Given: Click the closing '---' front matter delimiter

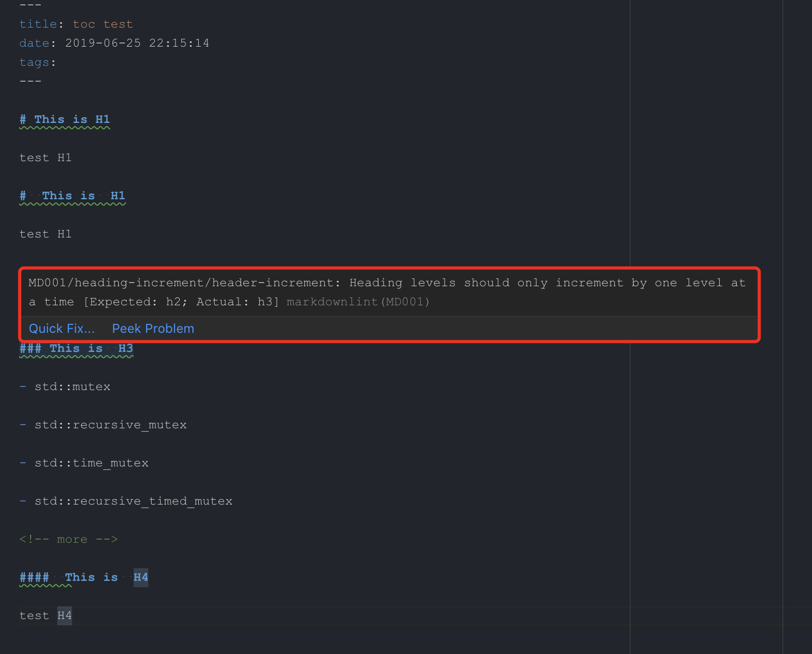Looking at the screenshot, I should click(x=30, y=80).
